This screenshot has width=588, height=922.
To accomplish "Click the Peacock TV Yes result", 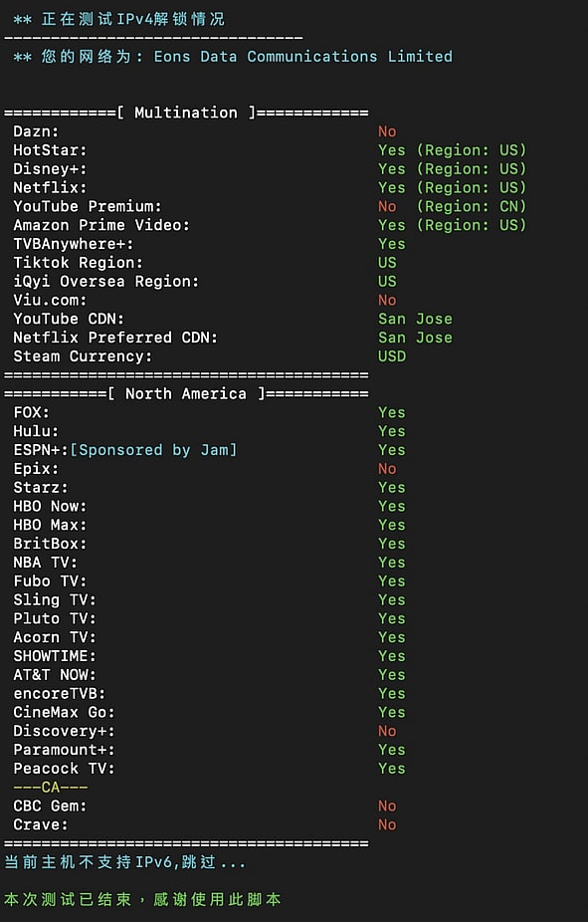I will tap(392, 769).
